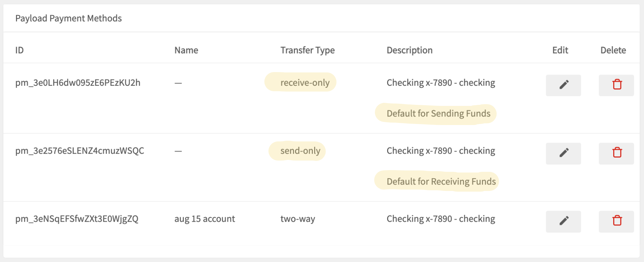Click the Payload Payment Methods title
The image size is (644, 262).
click(69, 18)
